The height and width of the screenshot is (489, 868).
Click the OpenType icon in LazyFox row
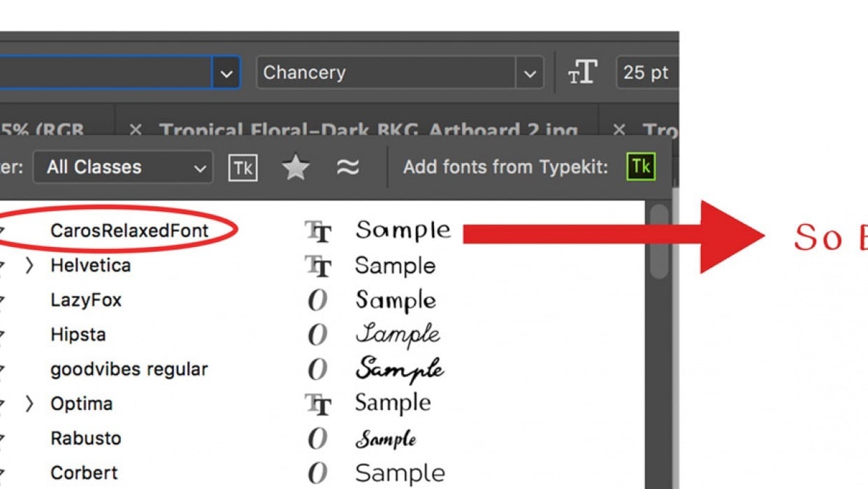[x=317, y=301]
